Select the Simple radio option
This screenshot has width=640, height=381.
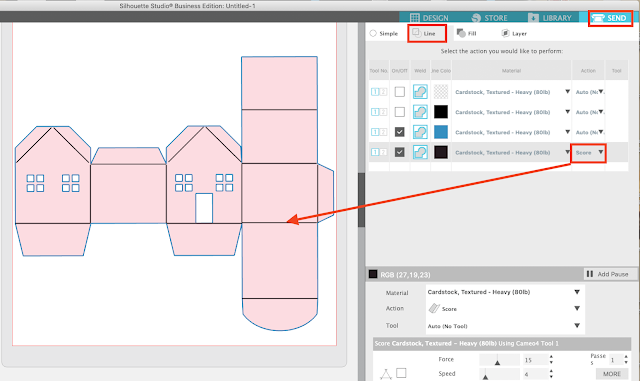click(x=373, y=33)
